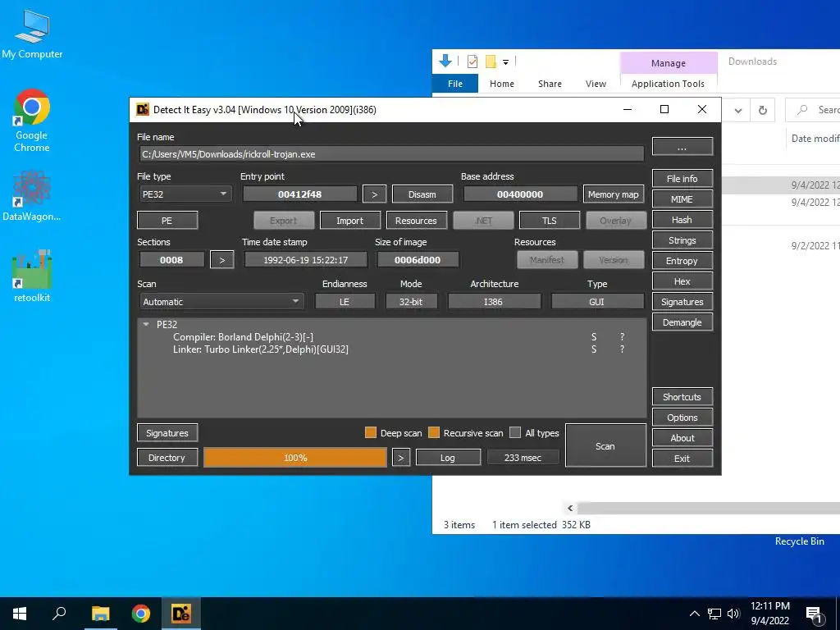Open the DataWagon desktop shortcut
840x630 pixels.
pyautogui.click(x=32, y=195)
